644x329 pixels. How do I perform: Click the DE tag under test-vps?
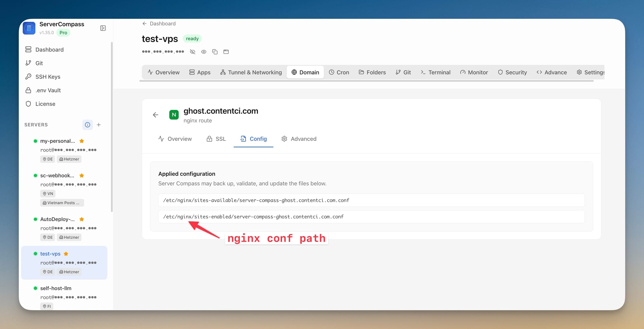pos(47,272)
